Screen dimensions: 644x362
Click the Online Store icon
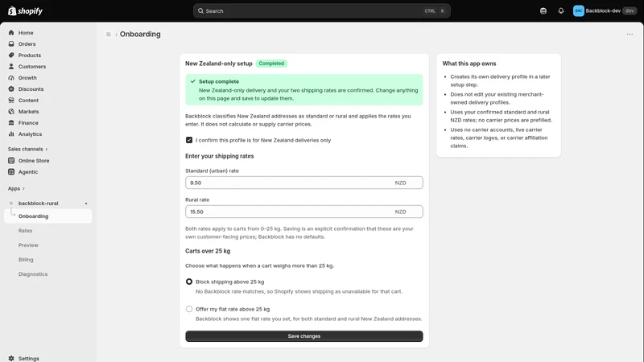click(11, 160)
